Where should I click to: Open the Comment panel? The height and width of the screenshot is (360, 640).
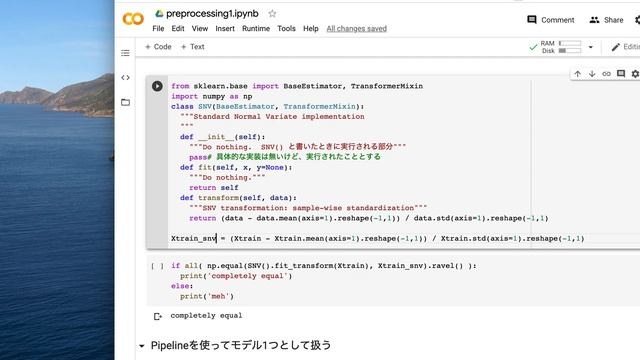551,20
